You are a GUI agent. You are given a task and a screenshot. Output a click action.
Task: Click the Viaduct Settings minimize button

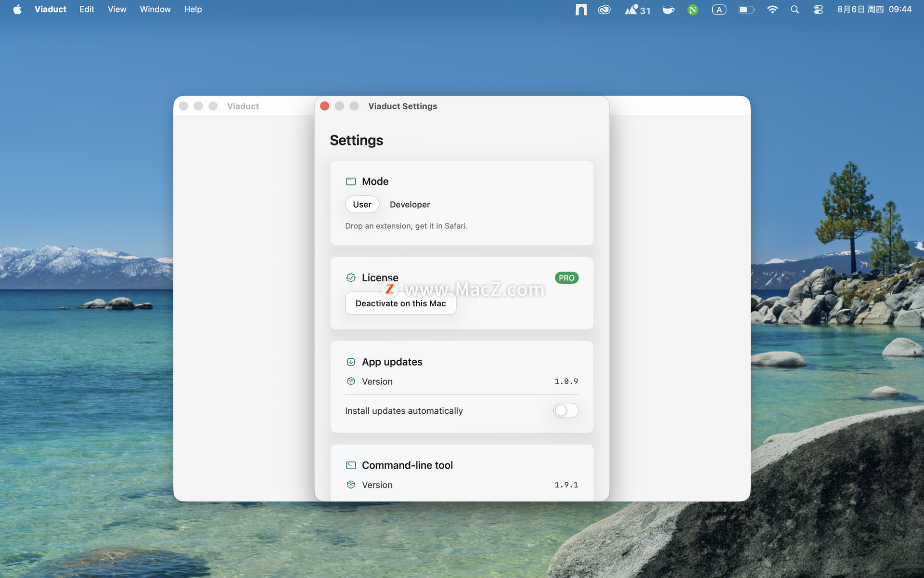pos(339,106)
